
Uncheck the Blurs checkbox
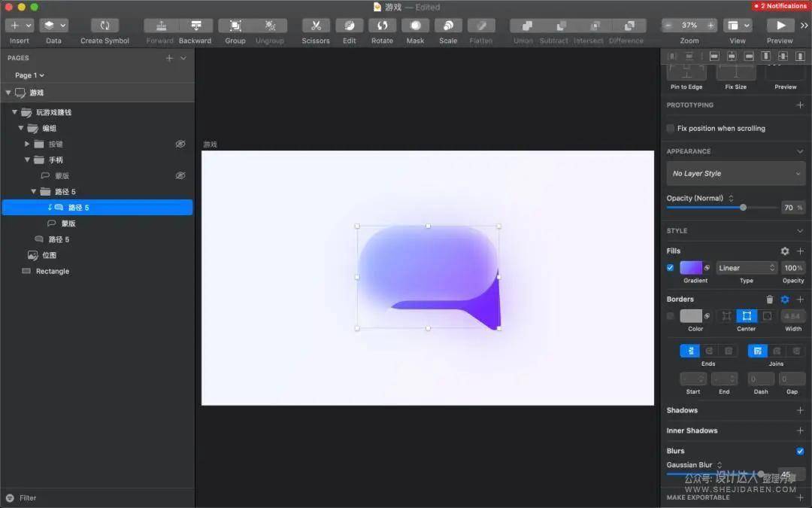tap(800, 451)
